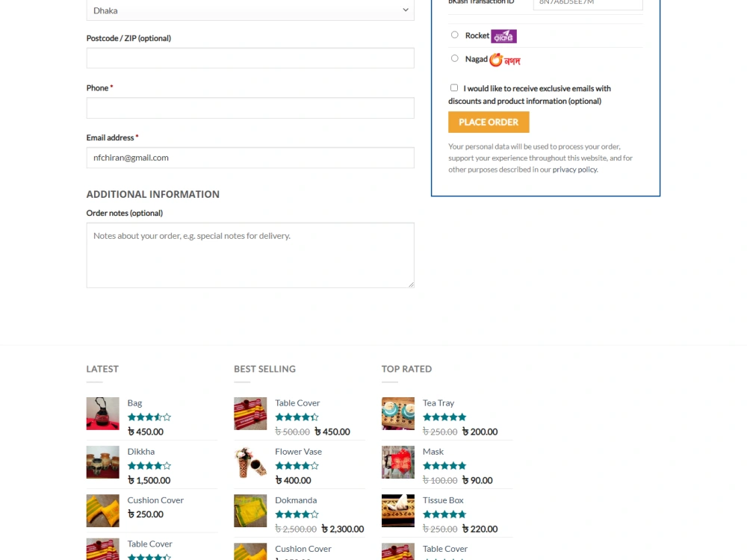Click the Mask sale price ৳90.00
The height and width of the screenshot is (560, 747).
(477, 480)
